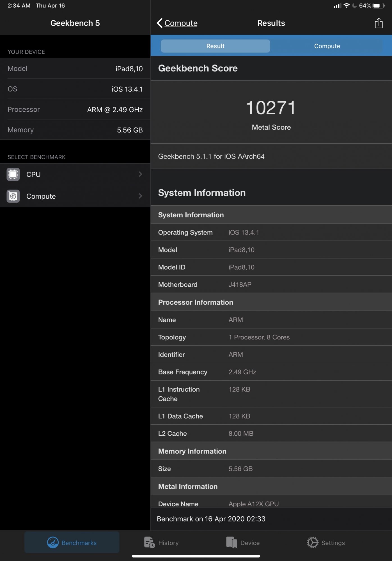Tap 'Benchmark on 16 Apr 2020 02:33' footer
The image size is (392, 561).
click(x=211, y=519)
